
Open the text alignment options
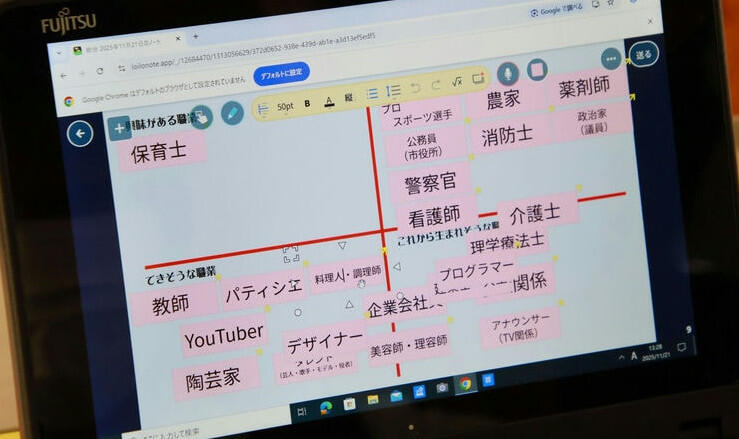(262, 108)
